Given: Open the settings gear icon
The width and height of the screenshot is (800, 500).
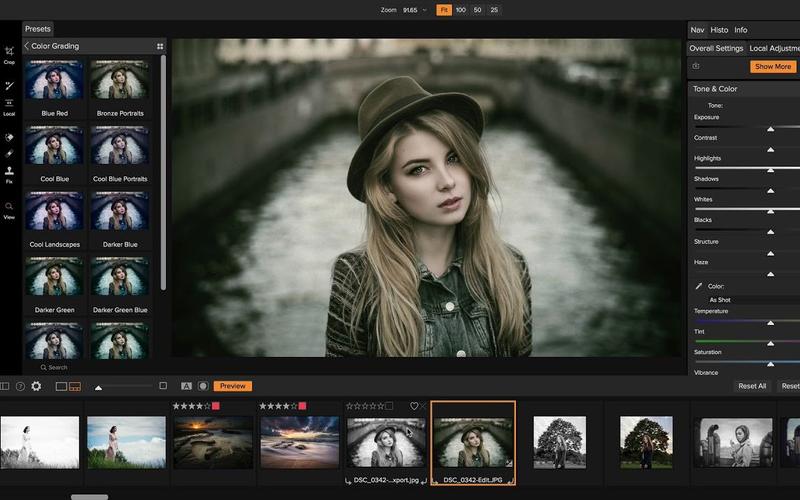Looking at the screenshot, I should click(36, 386).
